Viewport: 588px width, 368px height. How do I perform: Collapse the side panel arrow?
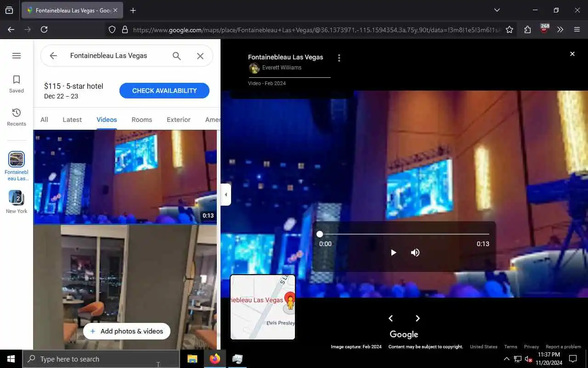(226, 195)
